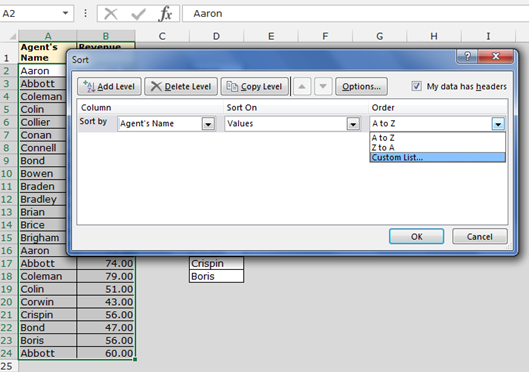Open the Sort On Values dropdown
529x372 pixels.
pyautogui.click(x=353, y=124)
